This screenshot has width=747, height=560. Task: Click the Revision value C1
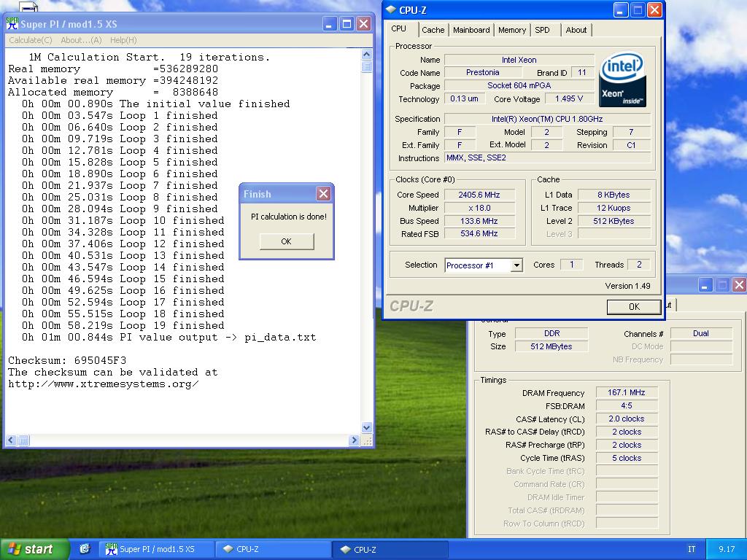[x=631, y=145]
